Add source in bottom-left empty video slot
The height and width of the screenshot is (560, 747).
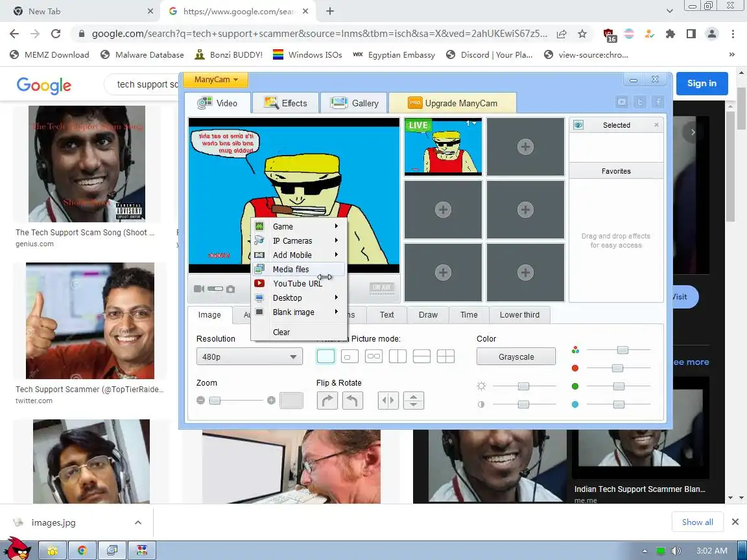point(443,272)
